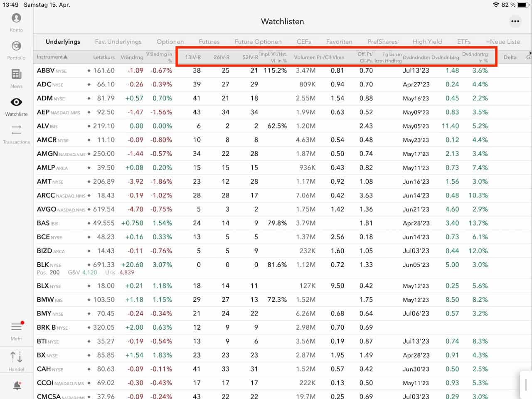
Task: Open the BIZD instrument row
Action: pos(283,251)
